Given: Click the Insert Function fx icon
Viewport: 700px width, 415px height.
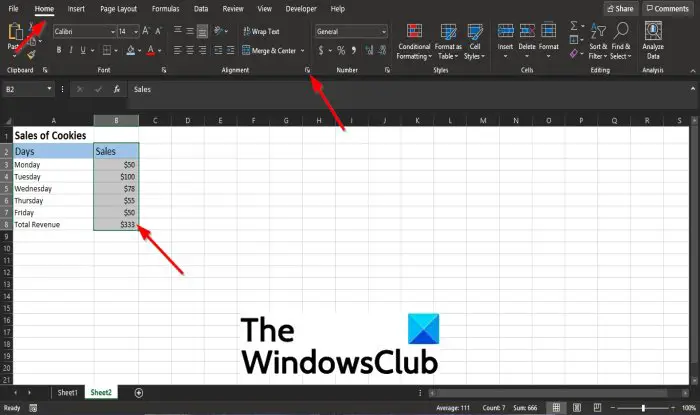Looking at the screenshot, I should pos(117,89).
